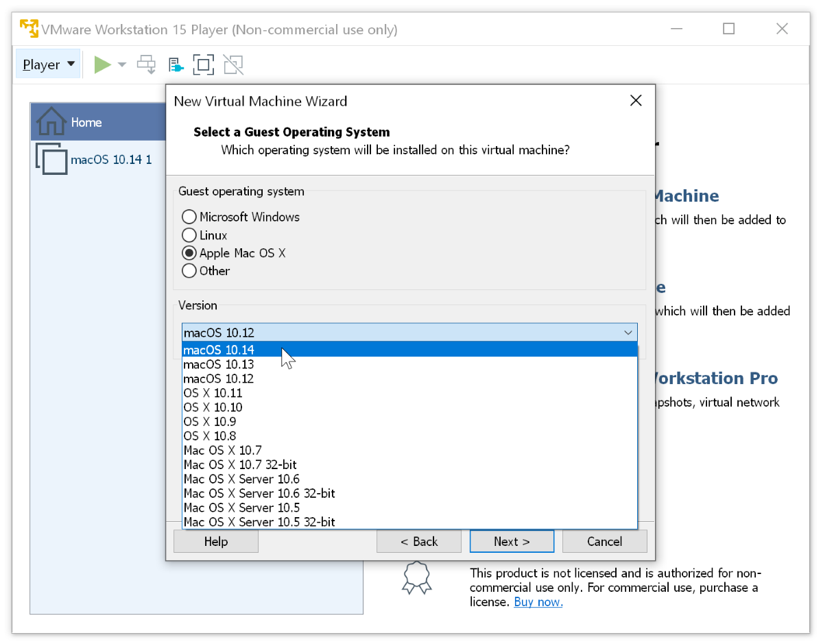Click the macOS 10.14 1 VM icon
Screen dimensions: 823x644
[51, 159]
